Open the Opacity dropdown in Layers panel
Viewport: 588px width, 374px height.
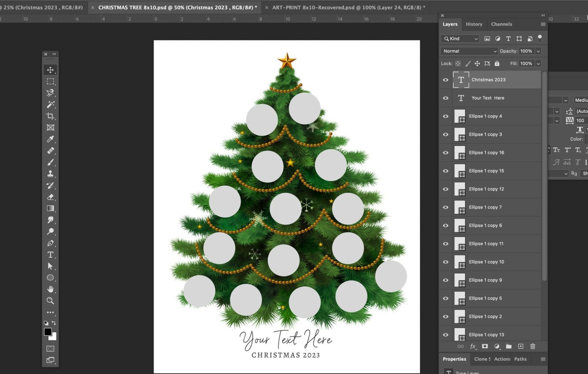538,51
